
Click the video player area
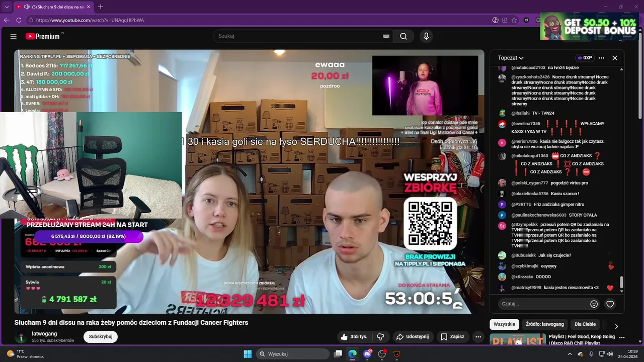click(x=249, y=182)
